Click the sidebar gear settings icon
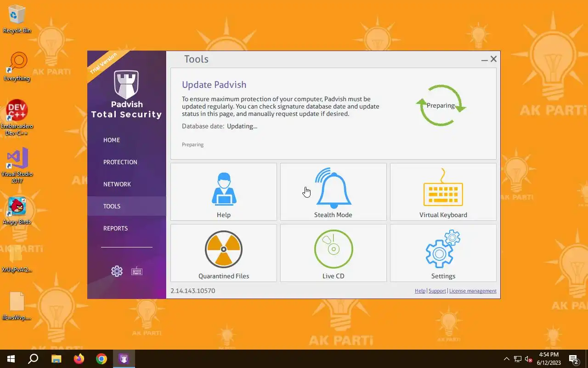Screen dimensions: 588x368 [117, 271]
